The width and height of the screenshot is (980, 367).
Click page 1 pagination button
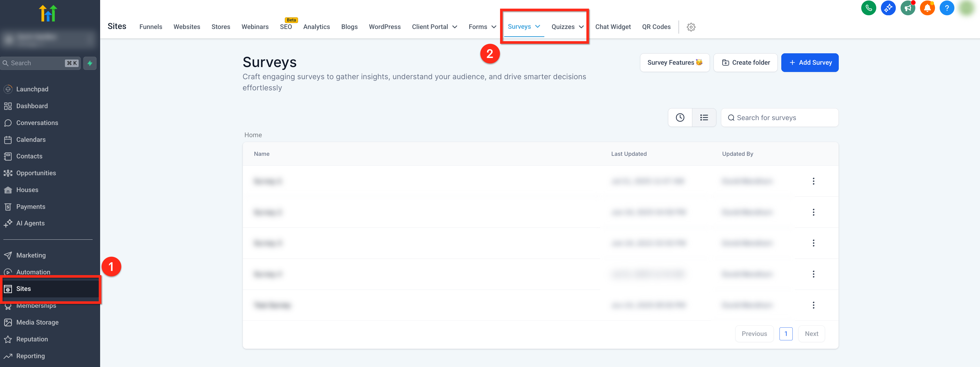coord(786,334)
